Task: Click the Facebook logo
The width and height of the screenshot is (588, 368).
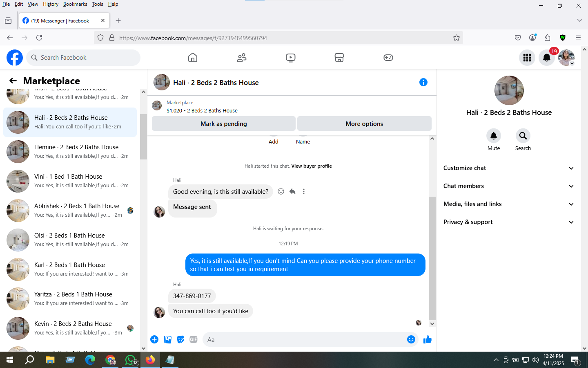Action: 15,58
